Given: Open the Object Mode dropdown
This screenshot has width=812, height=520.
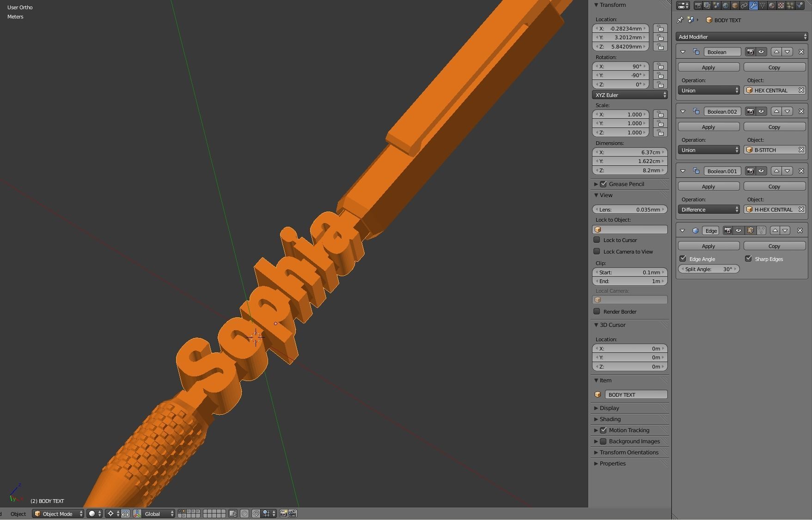Looking at the screenshot, I should [x=58, y=514].
